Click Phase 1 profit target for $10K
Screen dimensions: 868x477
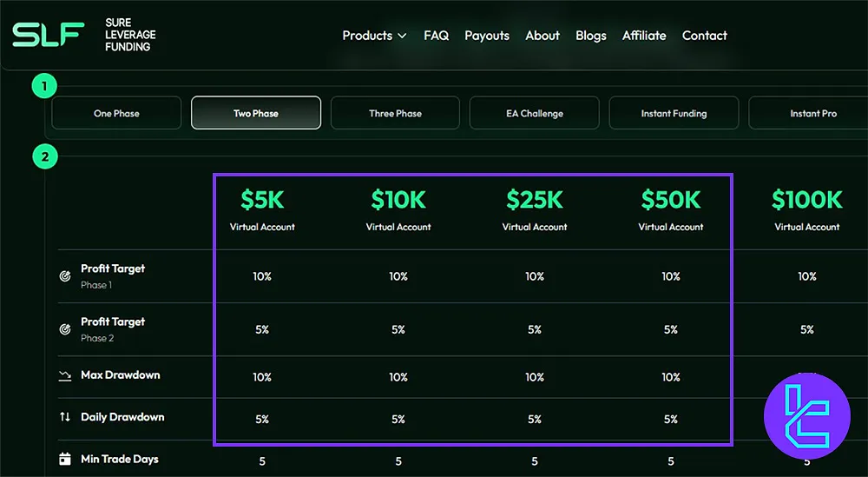[398, 276]
